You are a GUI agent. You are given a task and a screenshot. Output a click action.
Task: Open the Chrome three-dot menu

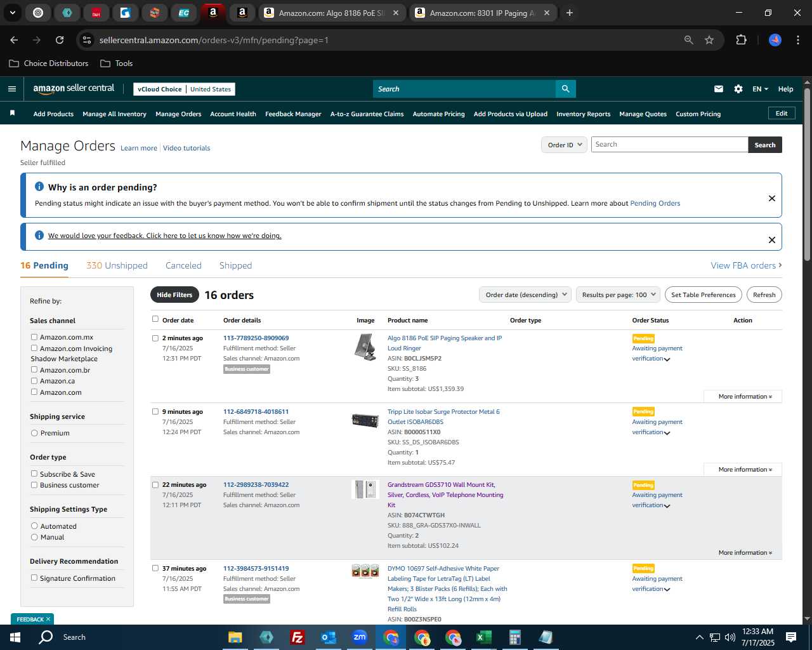(797, 40)
